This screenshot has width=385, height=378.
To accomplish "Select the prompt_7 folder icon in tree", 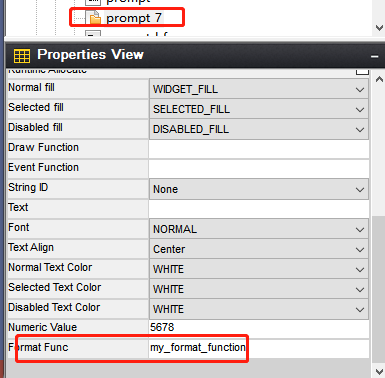I will [x=94, y=18].
